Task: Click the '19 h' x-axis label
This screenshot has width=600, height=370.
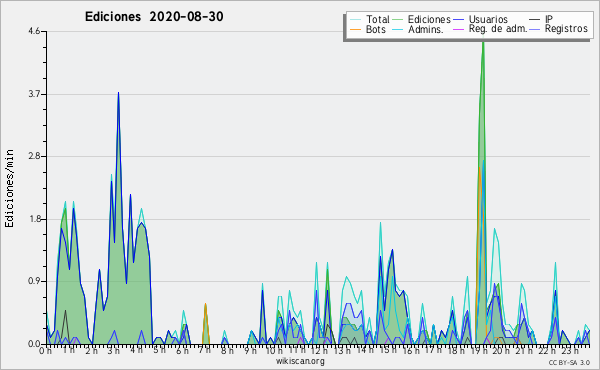Action: tap(478, 351)
